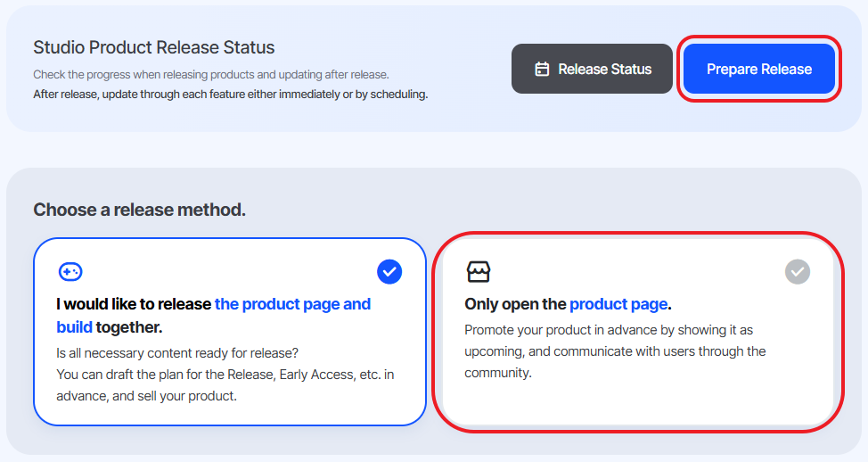Select the blue checkmark on build-together card

click(x=389, y=271)
